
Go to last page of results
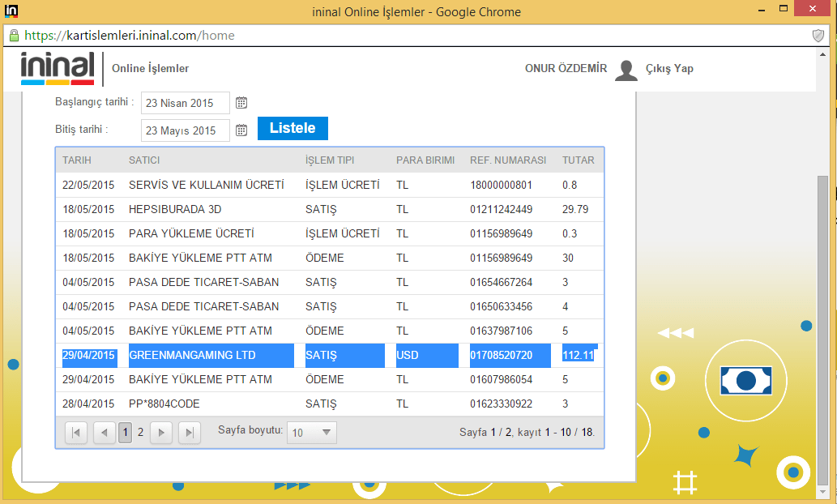(190, 433)
